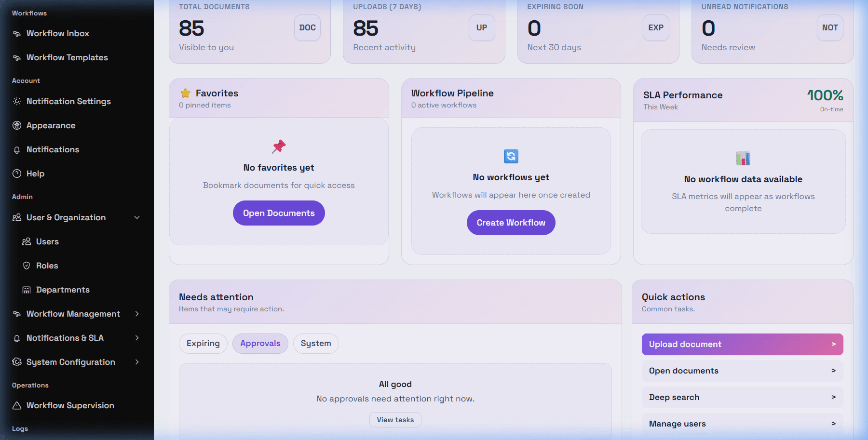
Task: Click the '0 pinned items' subtitle
Action: click(205, 105)
